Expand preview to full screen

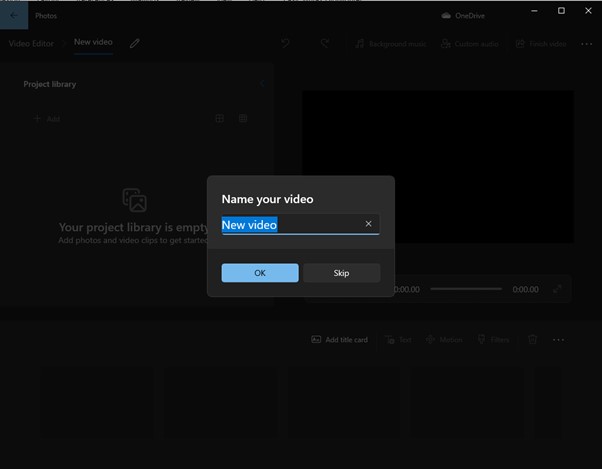point(557,289)
